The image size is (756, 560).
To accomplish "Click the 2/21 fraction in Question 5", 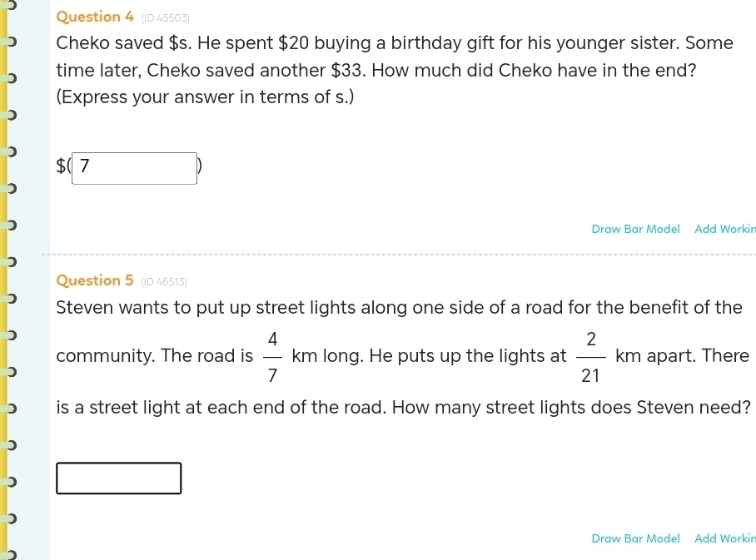I will [590, 356].
